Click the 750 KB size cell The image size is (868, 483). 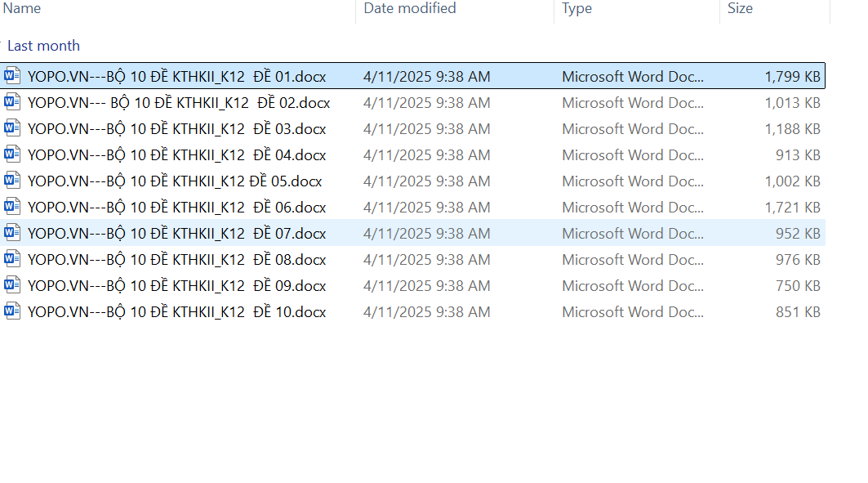pos(798,286)
